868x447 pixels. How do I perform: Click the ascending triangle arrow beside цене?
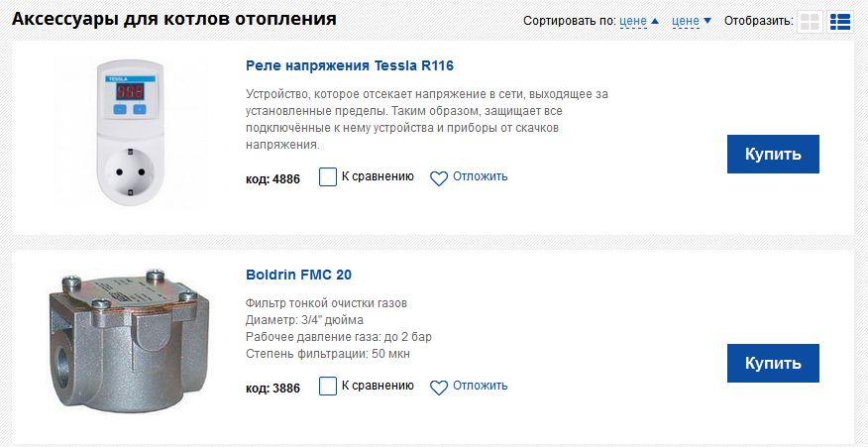(655, 21)
